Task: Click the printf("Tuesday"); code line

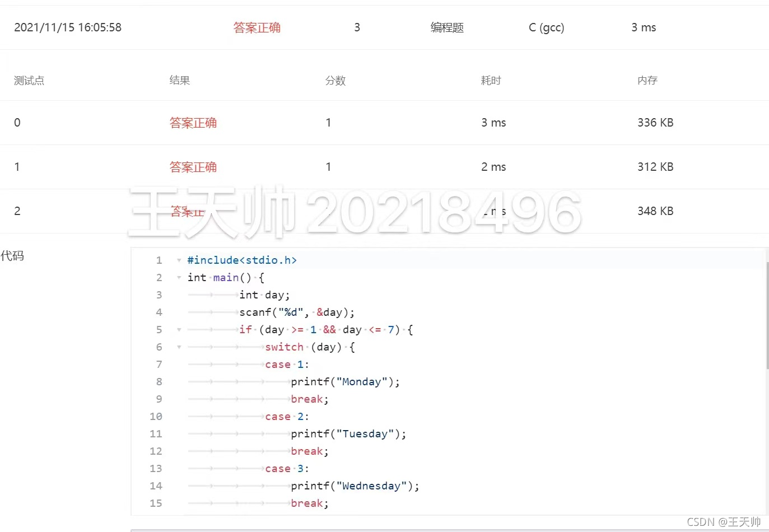Action: 348,434
